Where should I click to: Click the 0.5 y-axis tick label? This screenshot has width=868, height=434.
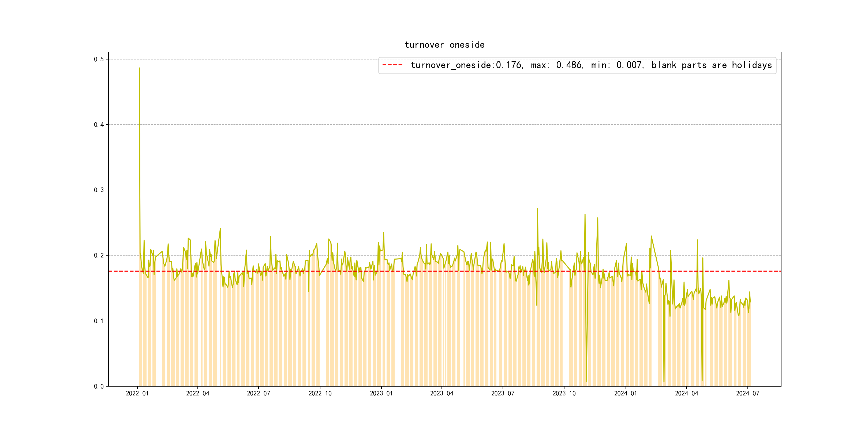(x=99, y=59)
